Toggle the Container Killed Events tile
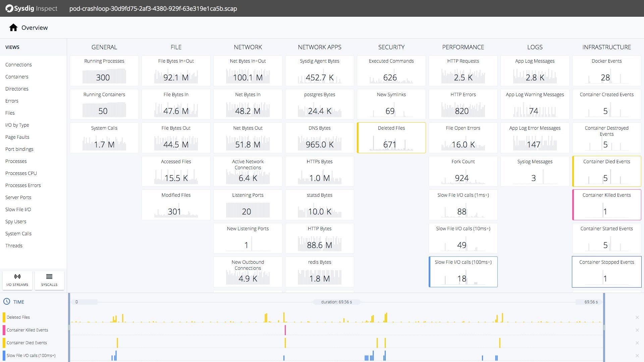Viewport: 644px width, 362px height. tap(606, 205)
